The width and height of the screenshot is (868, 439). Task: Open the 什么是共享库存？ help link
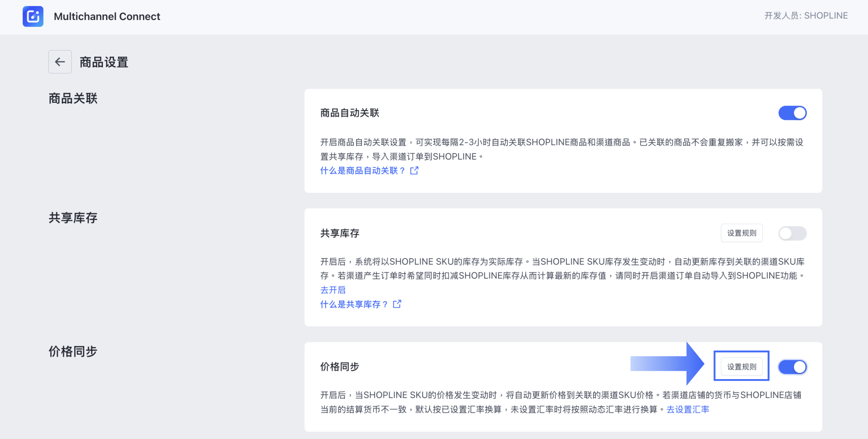tap(354, 304)
